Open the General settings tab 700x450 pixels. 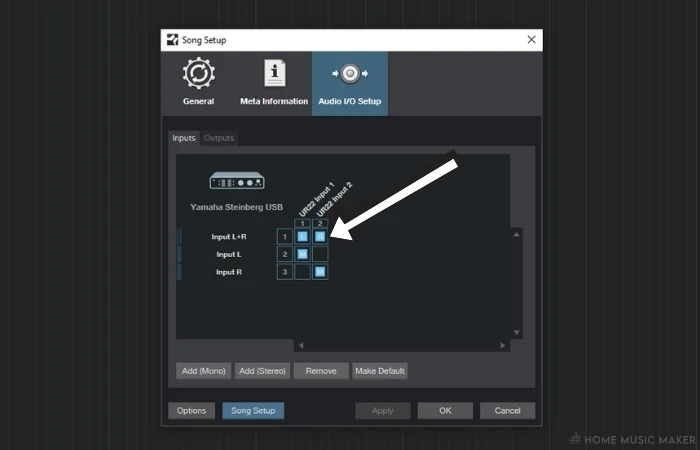click(199, 83)
